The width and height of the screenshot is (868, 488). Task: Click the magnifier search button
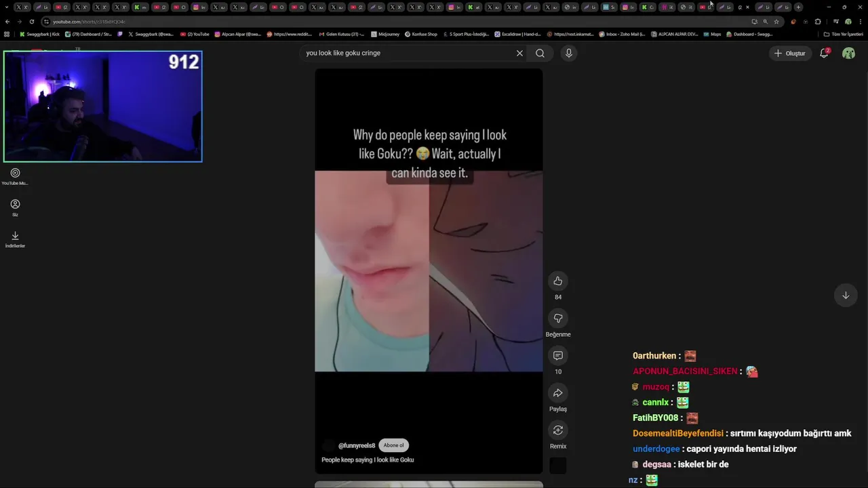pyautogui.click(x=540, y=53)
